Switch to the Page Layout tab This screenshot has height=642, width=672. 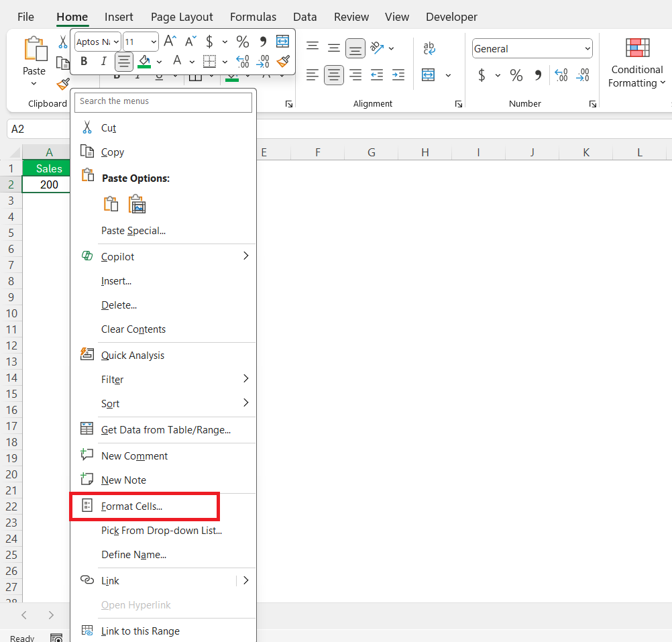(x=182, y=17)
